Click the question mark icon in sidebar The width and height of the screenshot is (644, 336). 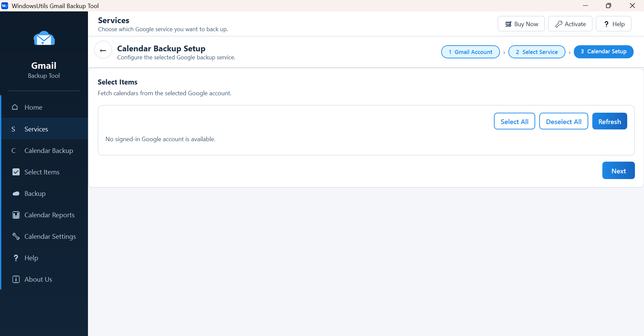16,258
